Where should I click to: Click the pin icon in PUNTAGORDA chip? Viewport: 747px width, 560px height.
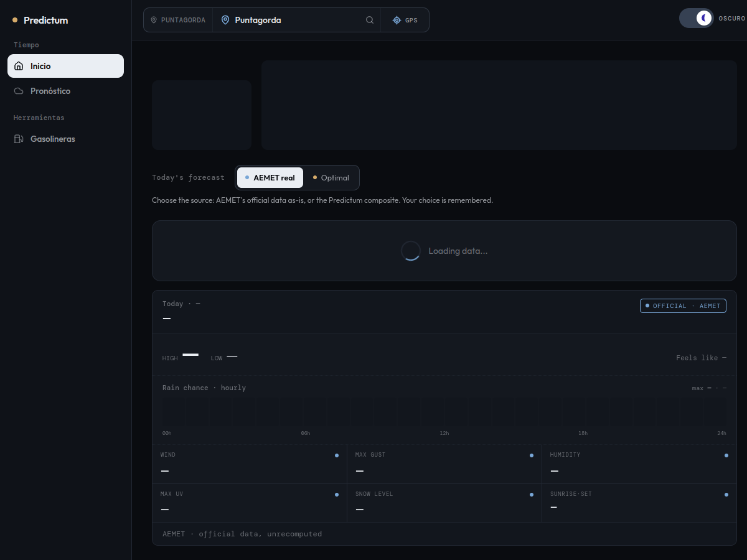coord(154,20)
